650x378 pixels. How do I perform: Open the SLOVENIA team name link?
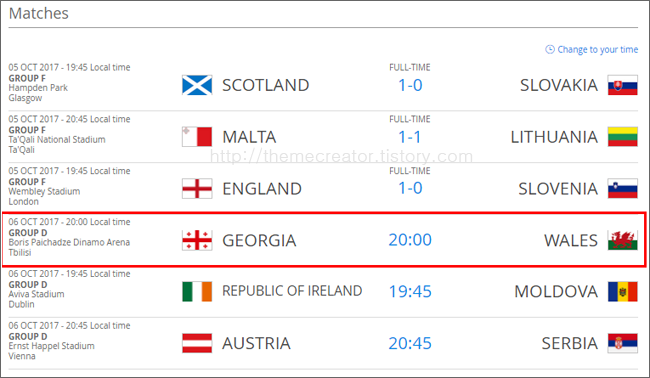pyautogui.click(x=558, y=189)
